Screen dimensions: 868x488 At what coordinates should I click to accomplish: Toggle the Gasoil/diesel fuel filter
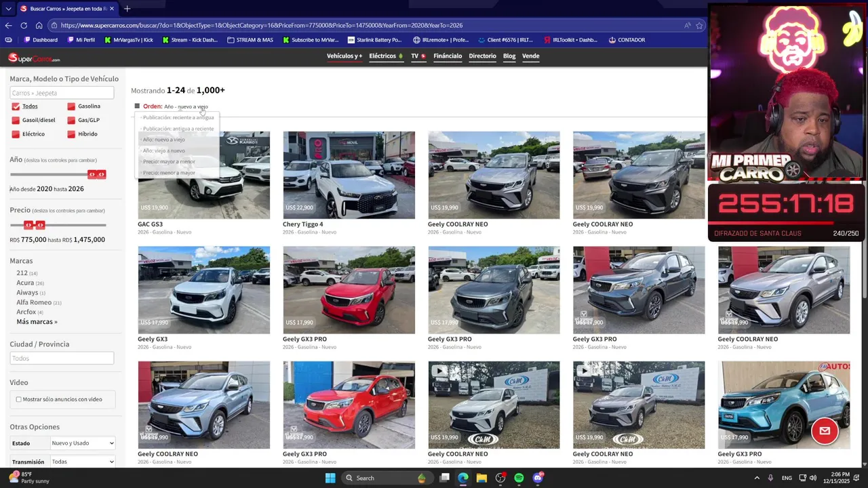(16, 120)
